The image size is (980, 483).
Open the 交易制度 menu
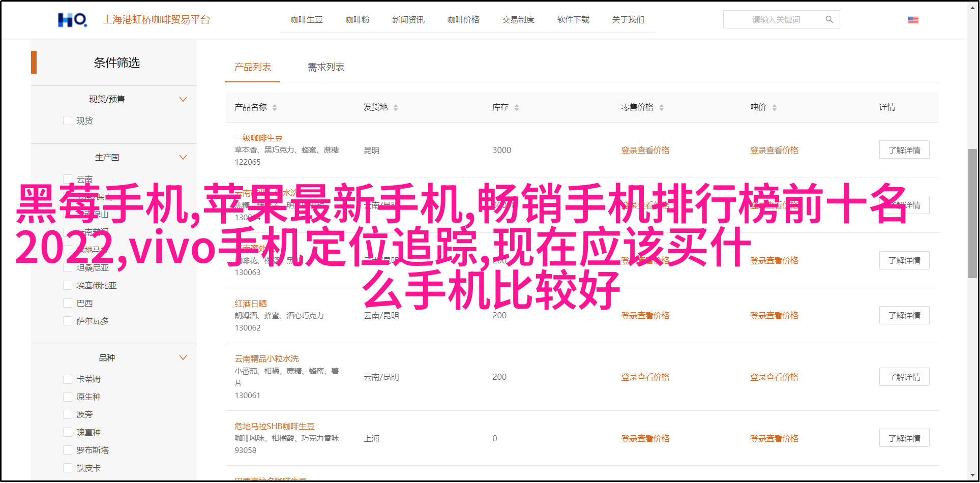pos(518,20)
